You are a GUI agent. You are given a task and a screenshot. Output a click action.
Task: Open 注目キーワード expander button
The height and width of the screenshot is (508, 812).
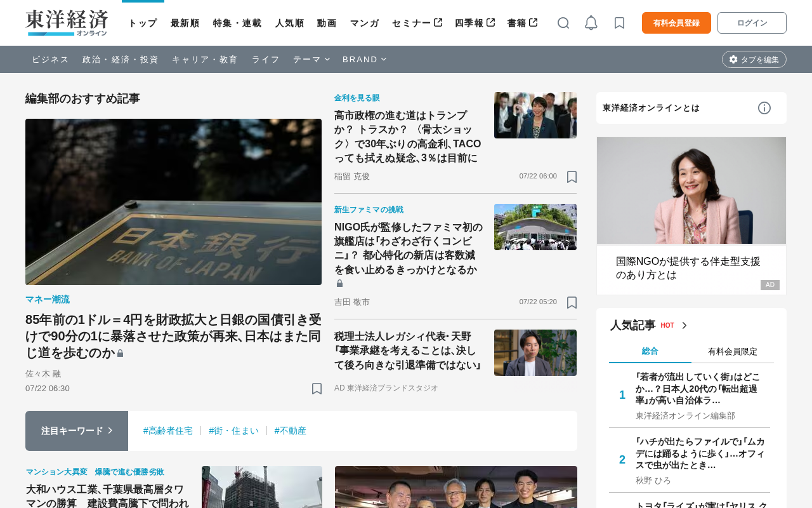pyautogui.click(x=77, y=431)
